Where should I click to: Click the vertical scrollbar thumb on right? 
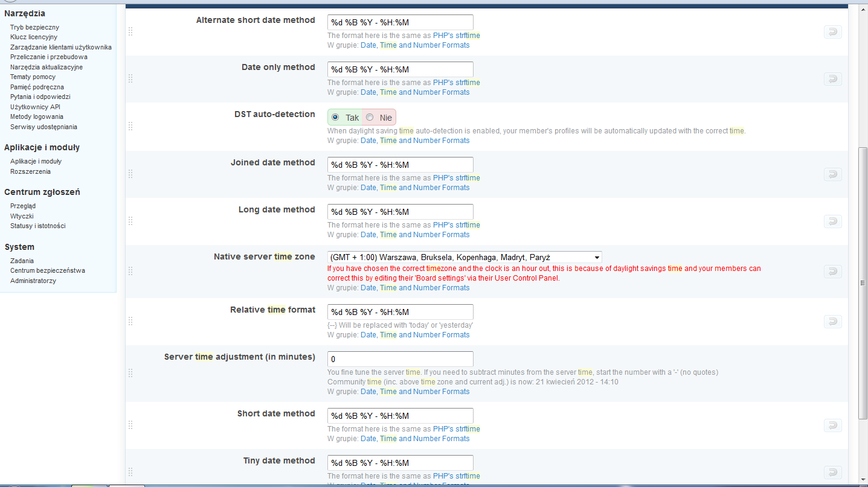tap(863, 282)
